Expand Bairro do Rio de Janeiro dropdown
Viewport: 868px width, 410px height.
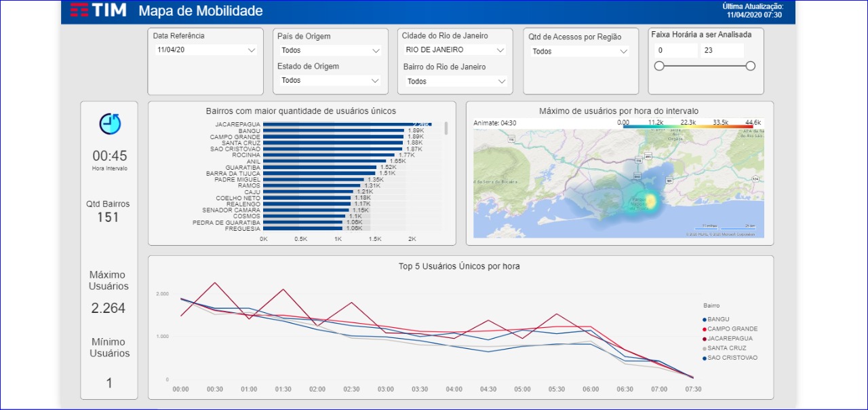[x=454, y=81]
